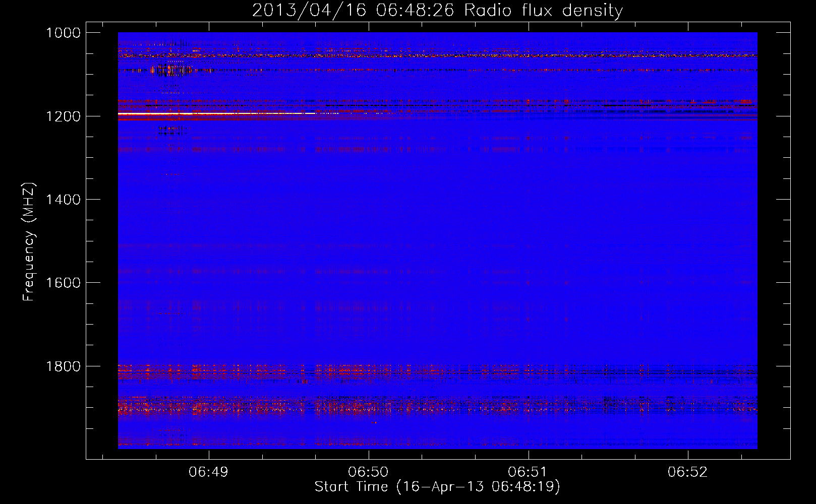This screenshot has height=504, width=816.
Task: Click the 06:50 time tick label
Action: tap(368, 472)
